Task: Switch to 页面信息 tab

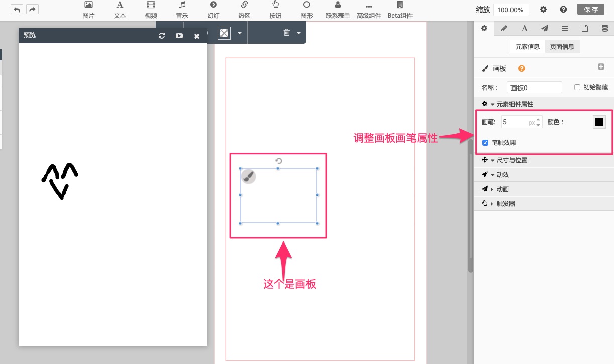Action: (x=562, y=47)
